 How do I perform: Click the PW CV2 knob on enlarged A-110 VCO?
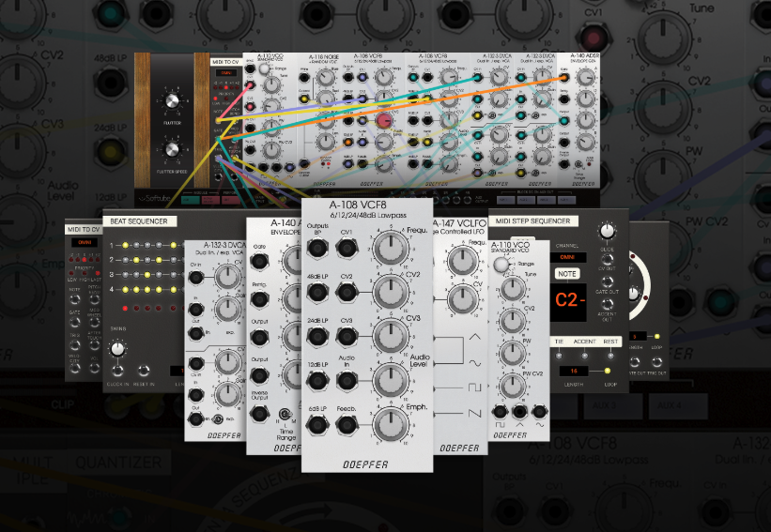[x=513, y=387]
